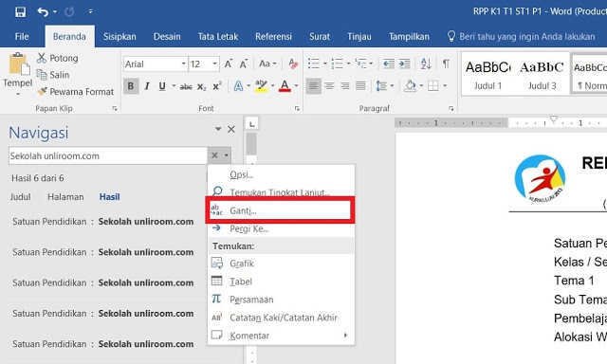Viewport: 607px width, 364px height.
Task: Toggle Bold formatting
Action: pyautogui.click(x=131, y=86)
